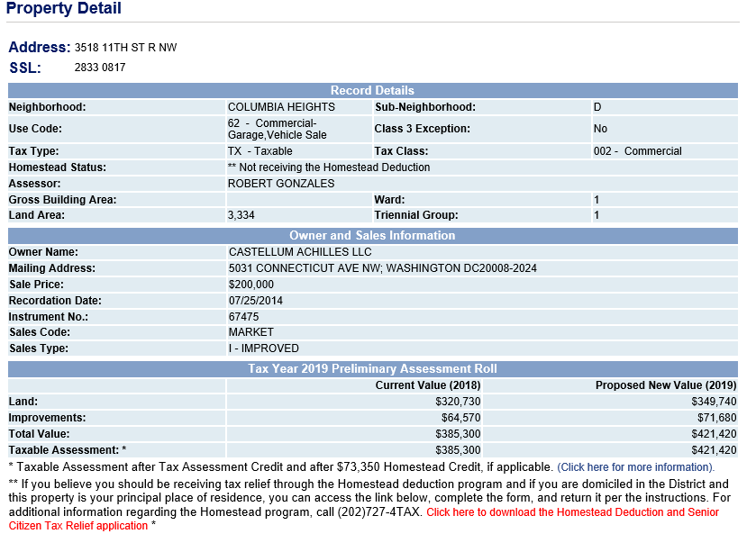The width and height of the screenshot is (756, 552).
Task: Click the Record Details section header
Action: (372, 91)
